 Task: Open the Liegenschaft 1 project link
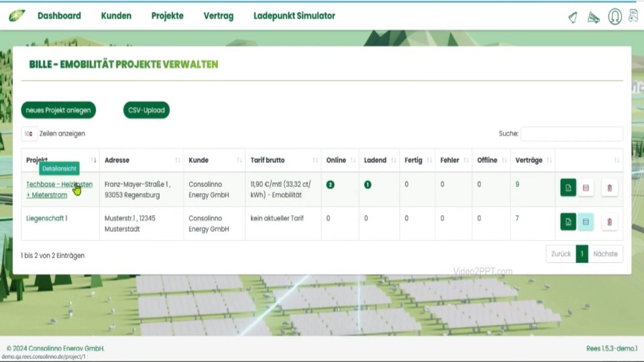47,219
